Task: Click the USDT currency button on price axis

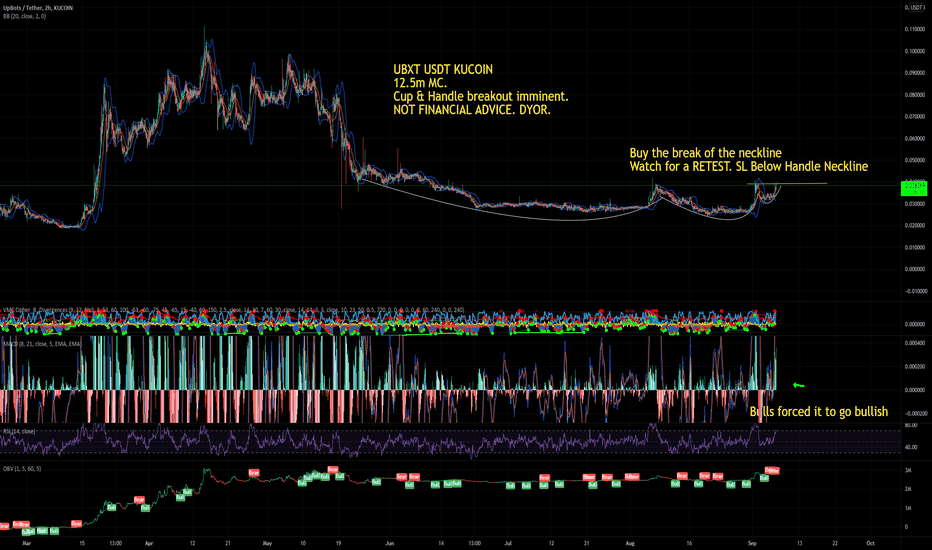Action: [915, 7]
